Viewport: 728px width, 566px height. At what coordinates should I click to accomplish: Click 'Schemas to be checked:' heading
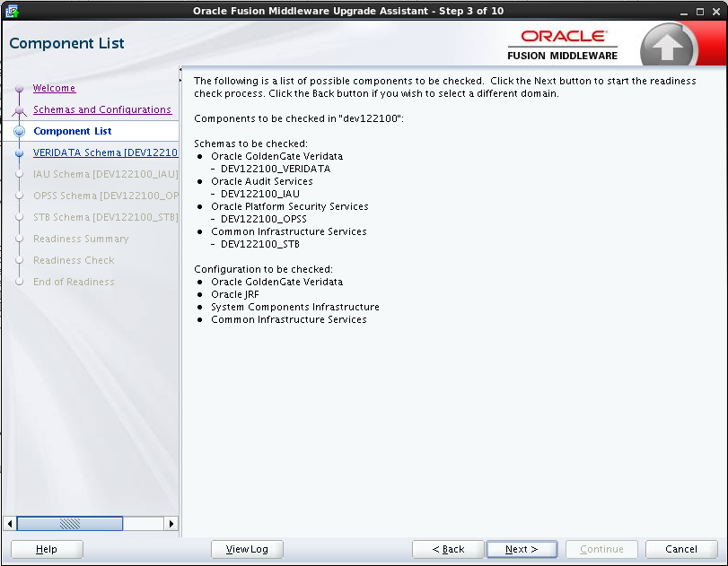(x=250, y=144)
